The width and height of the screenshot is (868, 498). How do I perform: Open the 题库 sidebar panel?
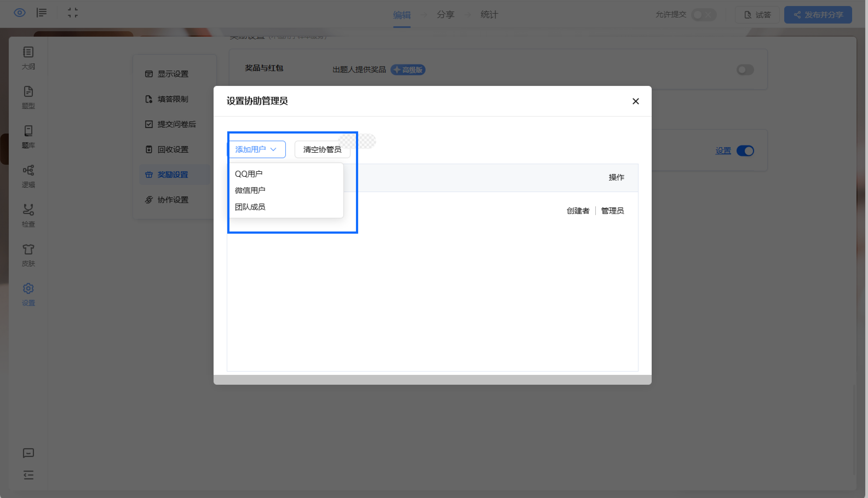point(28,137)
